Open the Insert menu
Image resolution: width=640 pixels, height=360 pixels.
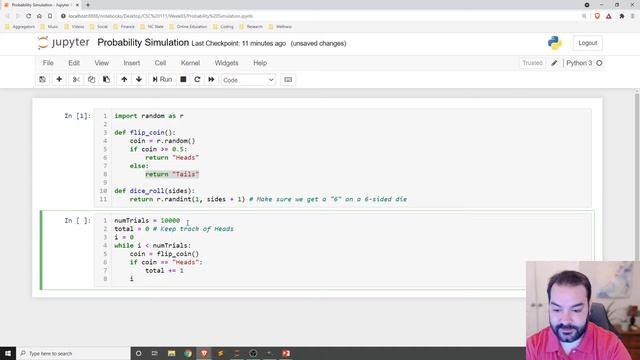(132, 63)
